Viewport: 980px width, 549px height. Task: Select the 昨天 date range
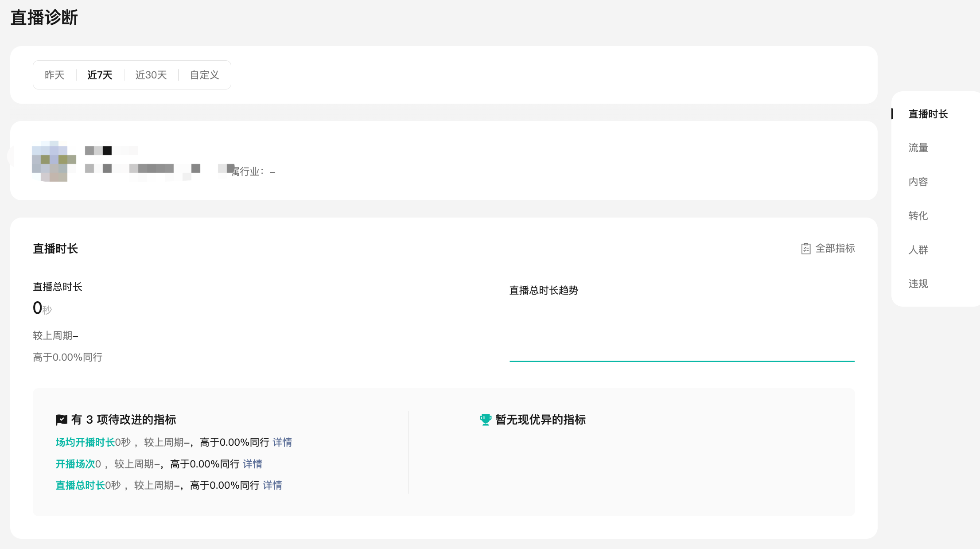(x=54, y=75)
